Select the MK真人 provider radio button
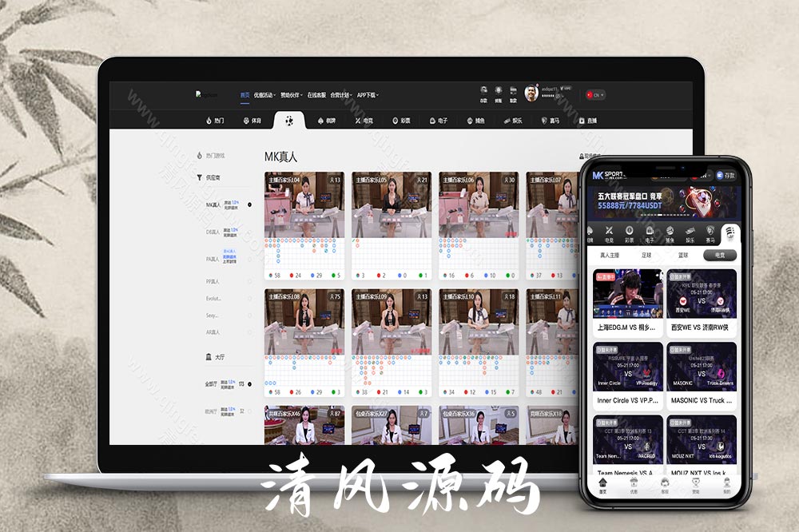Image resolution: width=799 pixels, height=532 pixels. coord(249,204)
